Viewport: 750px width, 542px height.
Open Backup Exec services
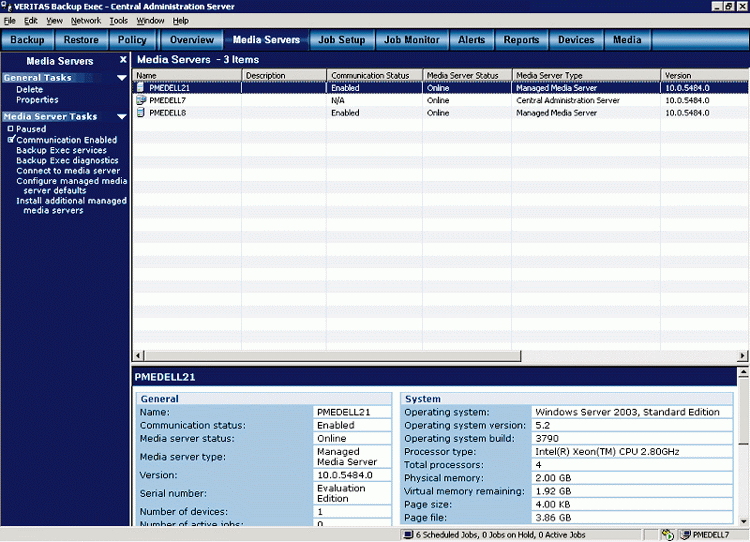tap(61, 150)
